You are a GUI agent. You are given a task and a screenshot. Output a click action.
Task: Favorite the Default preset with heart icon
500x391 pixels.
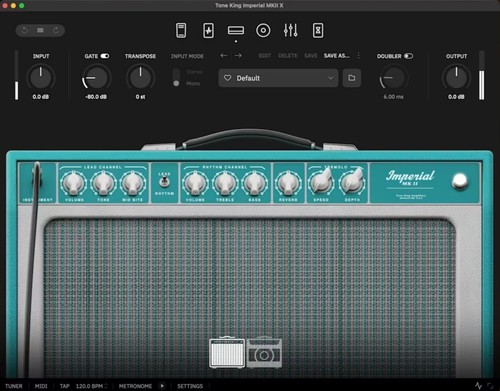pyautogui.click(x=228, y=78)
